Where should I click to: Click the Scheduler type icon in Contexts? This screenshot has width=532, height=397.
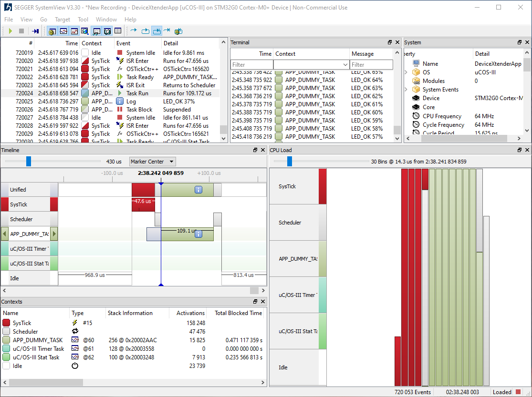[x=75, y=331]
